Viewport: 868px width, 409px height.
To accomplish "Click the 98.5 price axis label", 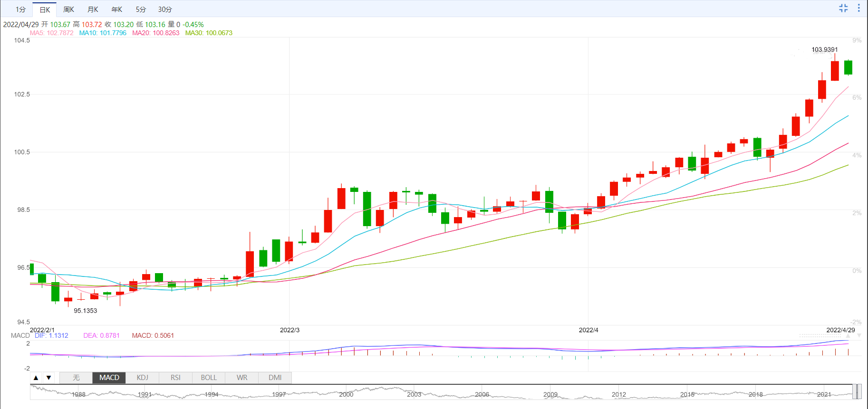I will pos(24,209).
